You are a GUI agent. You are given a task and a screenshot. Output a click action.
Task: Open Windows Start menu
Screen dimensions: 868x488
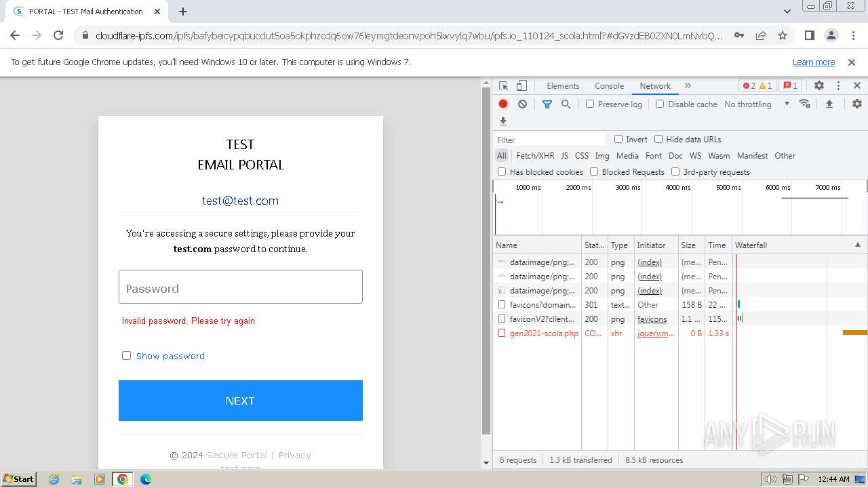[18, 479]
